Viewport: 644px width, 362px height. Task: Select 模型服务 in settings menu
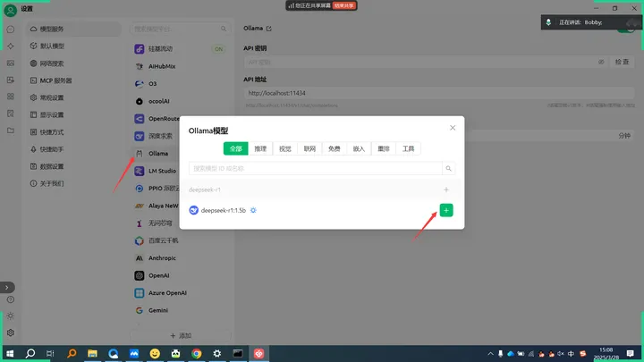click(x=74, y=29)
